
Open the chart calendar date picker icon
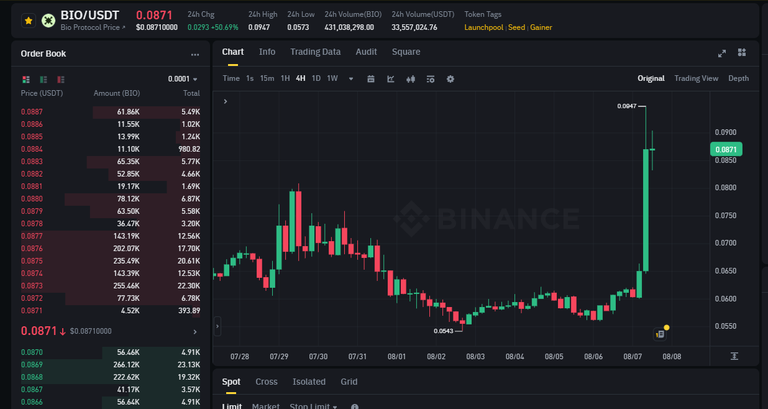(371, 79)
